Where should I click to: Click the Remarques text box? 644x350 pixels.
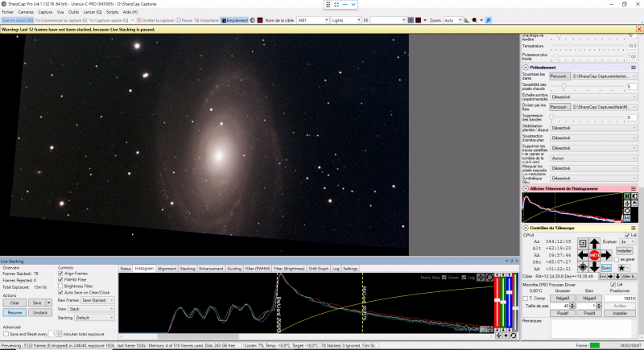pyautogui.click(x=594, y=328)
